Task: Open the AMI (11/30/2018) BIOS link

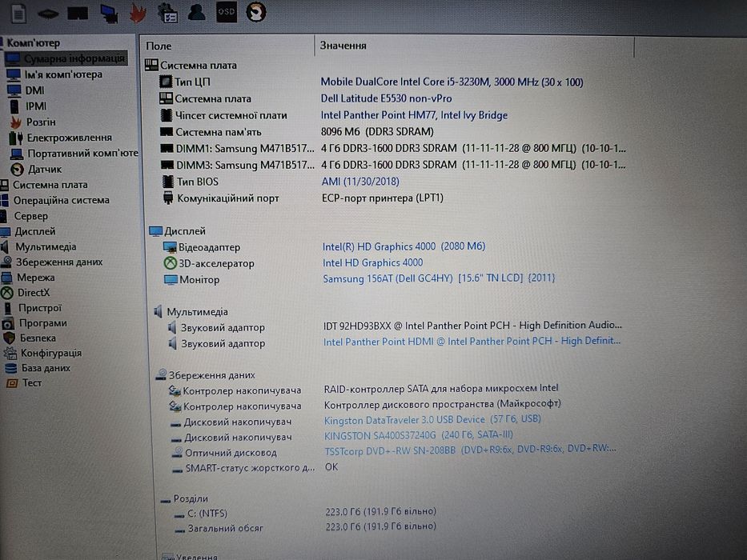Action: pos(360,182)
